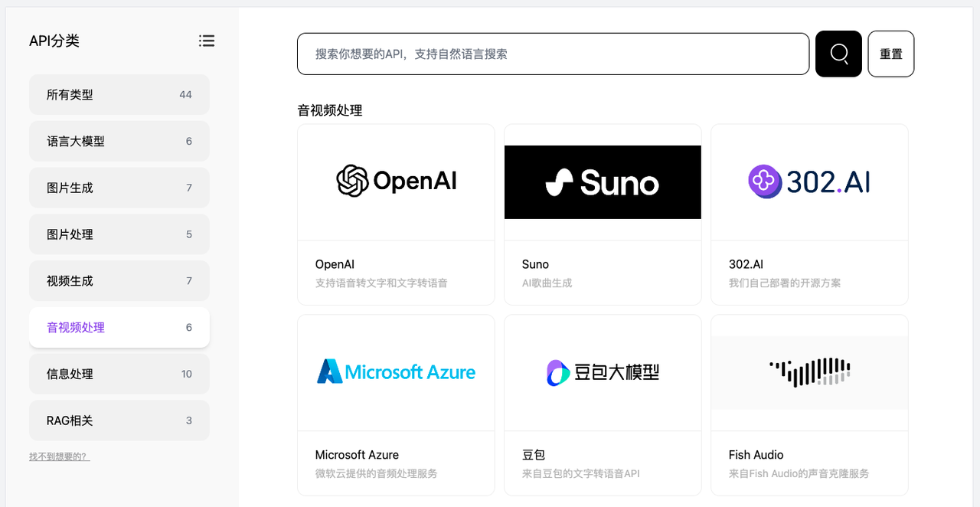Select the 视频生成 category
The height and width of the screenshot is (507, 980).
[x=119, y=281]
